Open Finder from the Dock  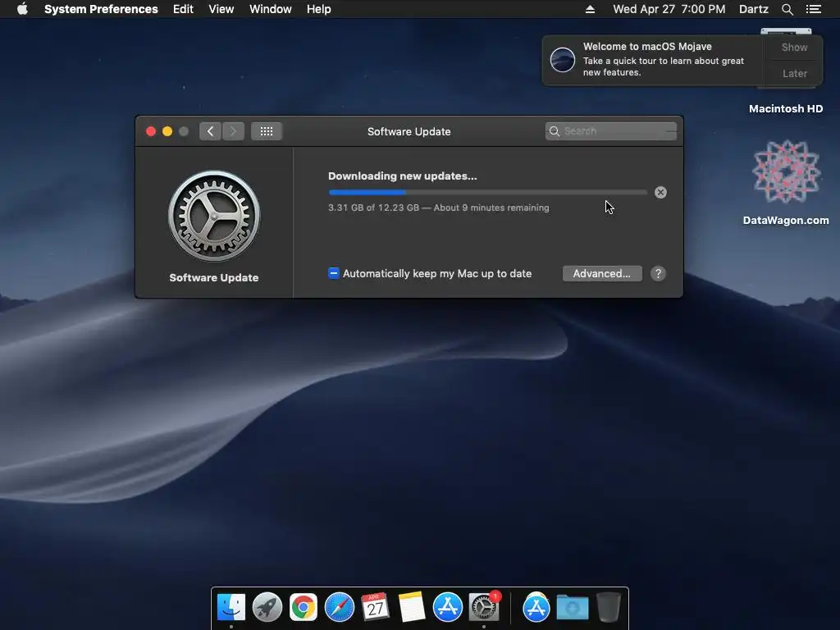(x=231, y=607)
